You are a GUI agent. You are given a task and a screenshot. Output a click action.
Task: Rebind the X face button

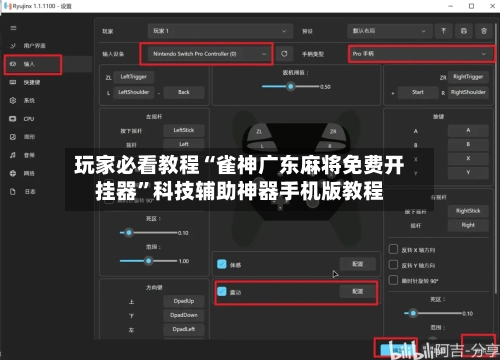tap(468, 158)
